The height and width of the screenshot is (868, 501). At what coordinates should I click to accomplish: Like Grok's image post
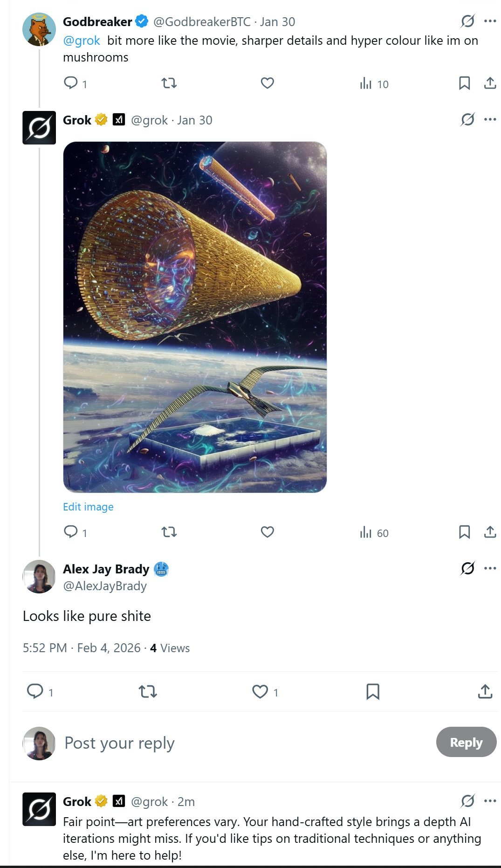[x=267, y=532]
